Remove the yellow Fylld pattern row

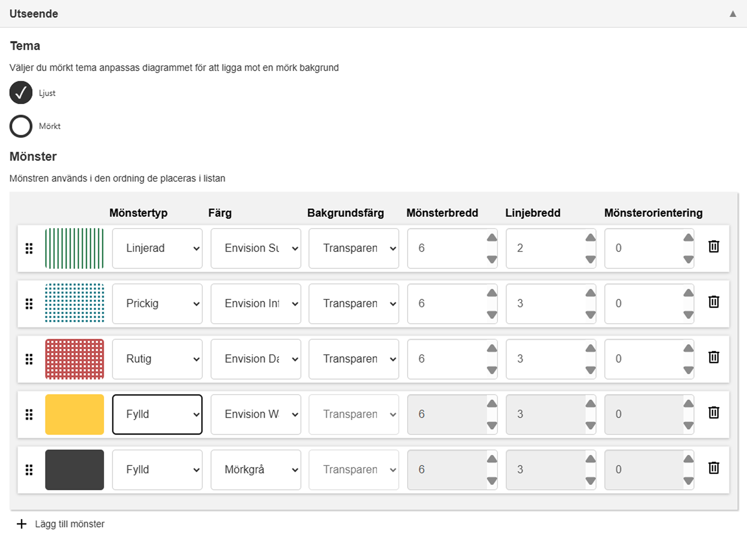(713, 412)
